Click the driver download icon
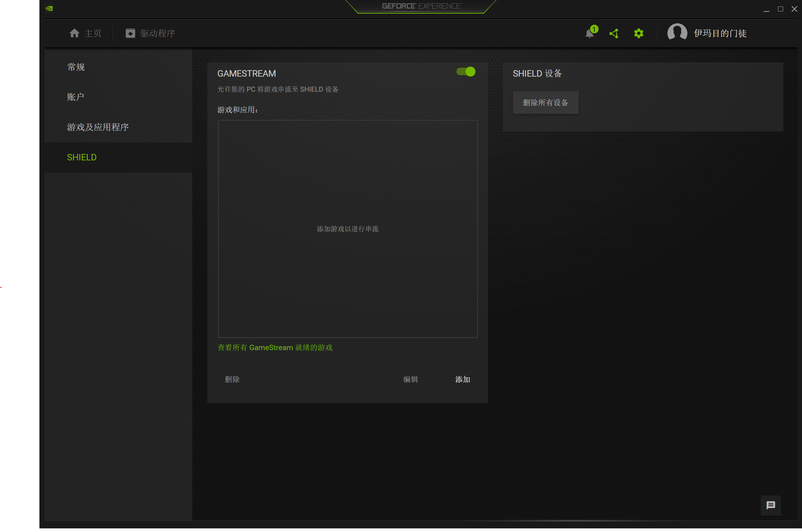Viewport: 802px width, 532px height. pyautogui.click(x=130, y=33)
